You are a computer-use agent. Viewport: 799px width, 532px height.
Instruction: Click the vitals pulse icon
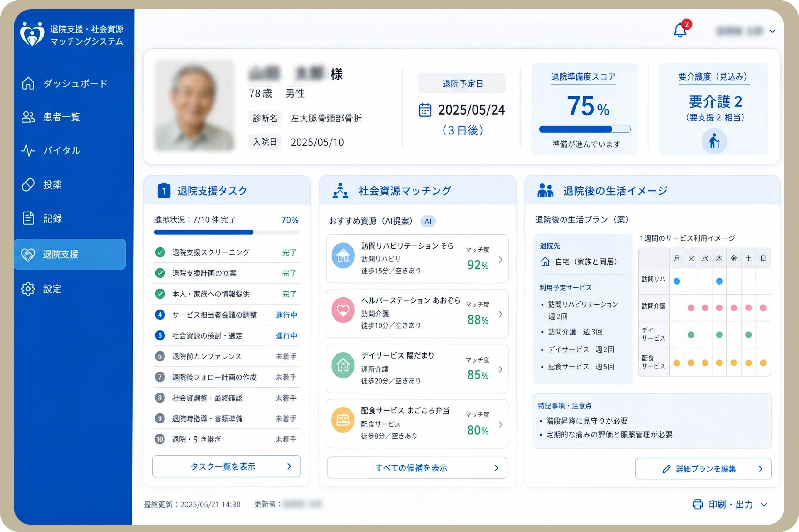pos(28,150)
